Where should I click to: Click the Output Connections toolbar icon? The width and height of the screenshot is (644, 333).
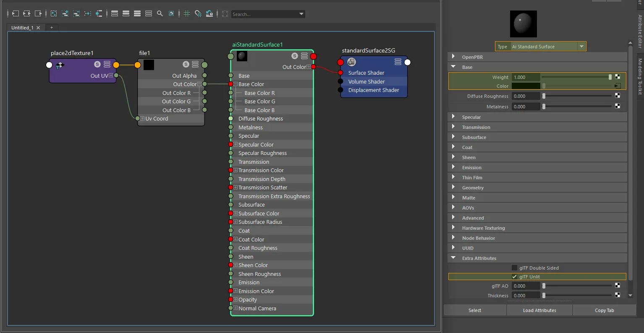(38, 14)
